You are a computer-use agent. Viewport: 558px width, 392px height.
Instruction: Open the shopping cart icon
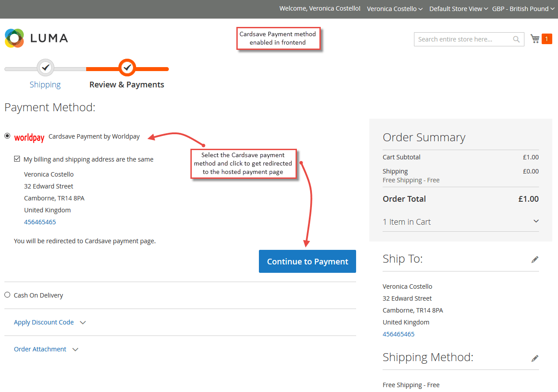pyautogui.click(x=535, y=39)
